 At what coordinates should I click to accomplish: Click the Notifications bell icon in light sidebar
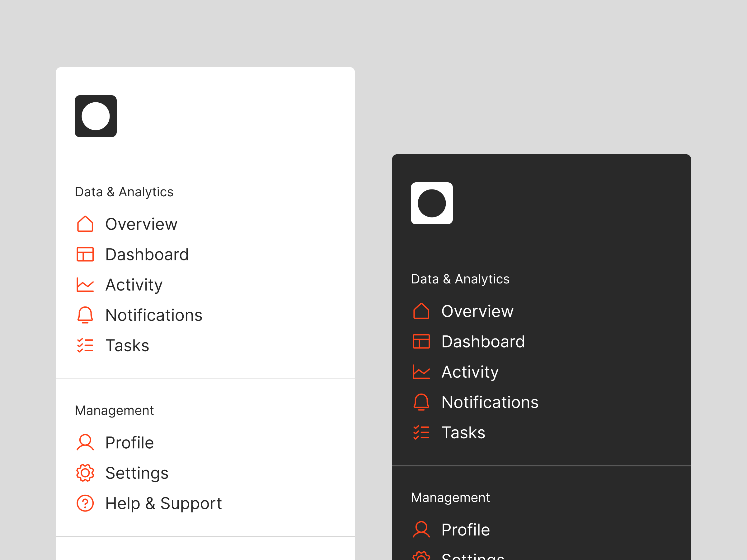tap(85, 315)
